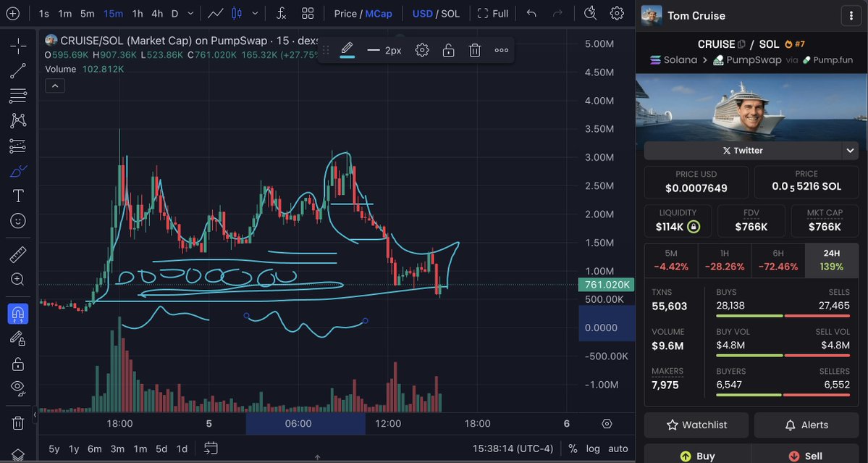This screenshot has height=463, width=868.
Task: Open drawing settings gear in floating toolbar
Action: click(422, 51)
